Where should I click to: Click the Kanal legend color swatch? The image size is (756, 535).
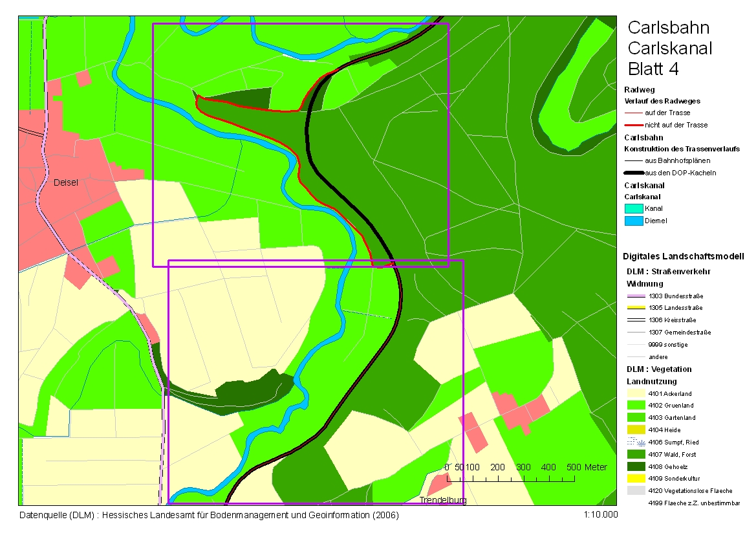[x=634, y=208]
